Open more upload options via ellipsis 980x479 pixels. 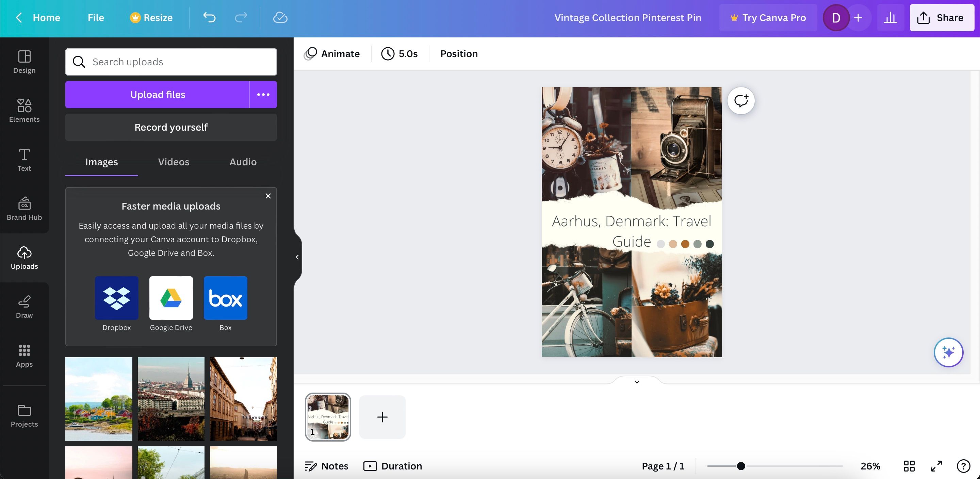pos(263,94)
